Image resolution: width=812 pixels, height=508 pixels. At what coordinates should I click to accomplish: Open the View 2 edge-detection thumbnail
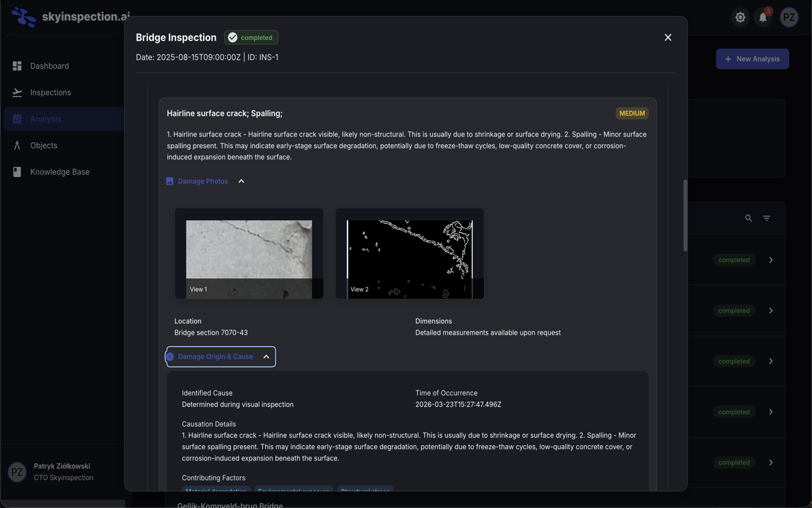click(410, 254)
